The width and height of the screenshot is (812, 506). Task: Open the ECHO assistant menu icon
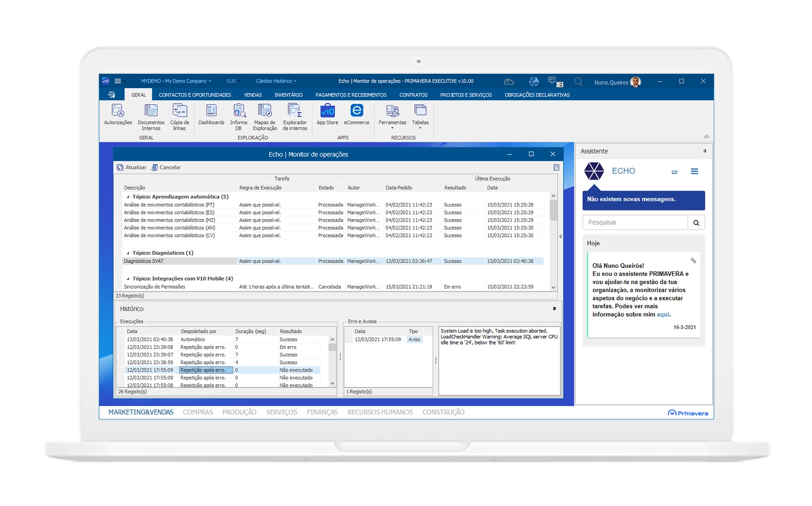click(x=694, y=171)
